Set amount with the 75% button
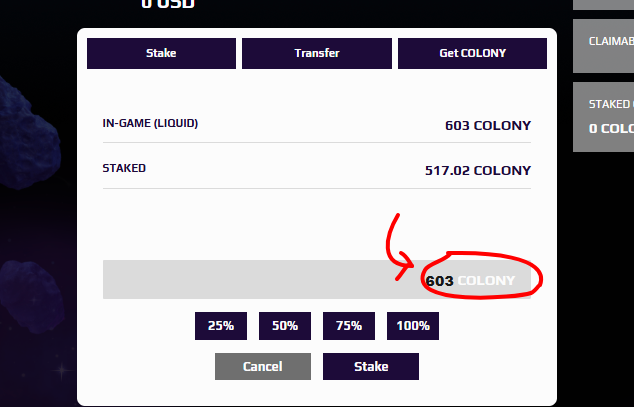 point(349,326)
